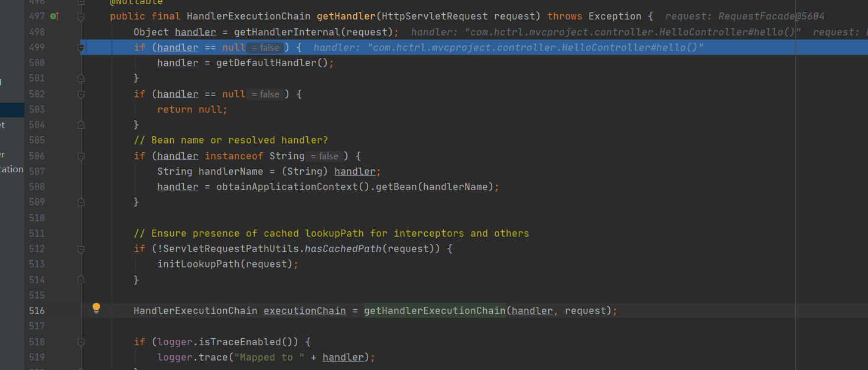
Task: Collapse the instanceof String block on line 506
Action: 81,156
